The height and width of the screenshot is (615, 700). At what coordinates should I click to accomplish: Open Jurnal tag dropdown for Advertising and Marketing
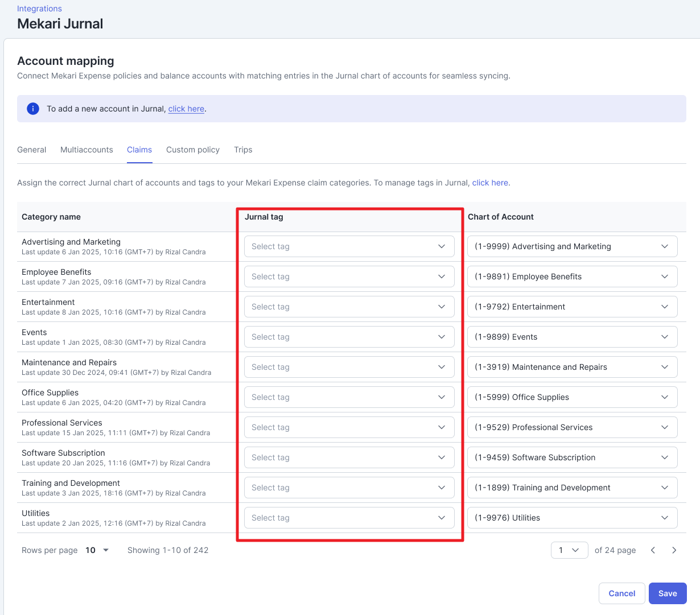[349, 246]
